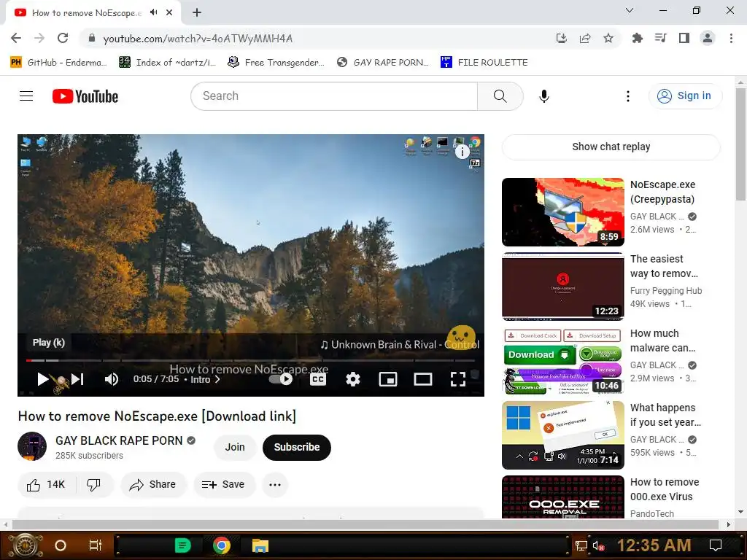This screenshot has height=560, width=747.
Task: Click the install app icon in address bar
Action: 561,38
